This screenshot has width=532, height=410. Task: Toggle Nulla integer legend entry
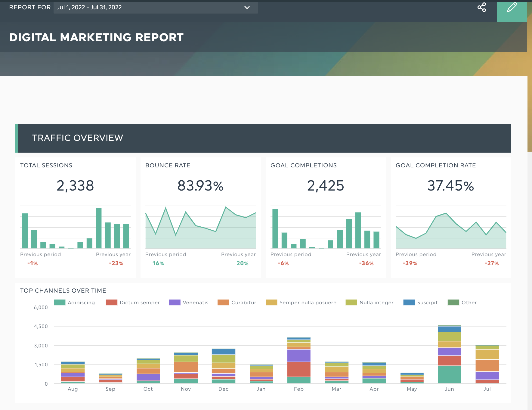[x=370, y=303]
